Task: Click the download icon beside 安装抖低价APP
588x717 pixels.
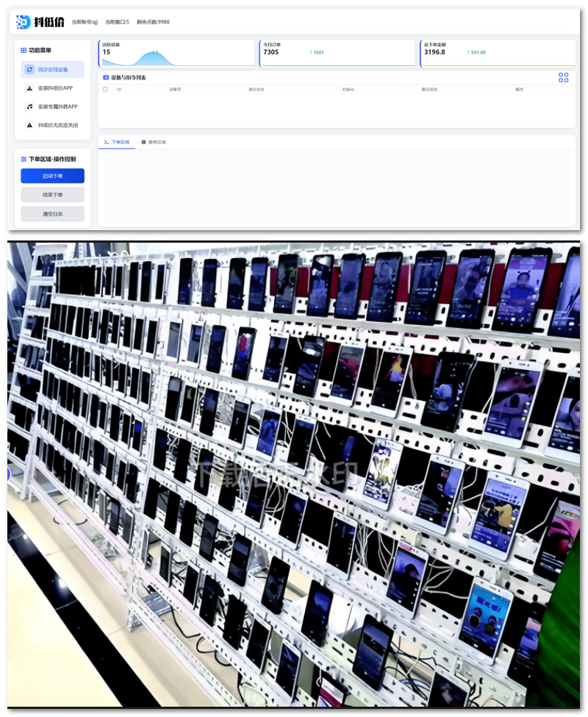Action: tap(29, 88)
